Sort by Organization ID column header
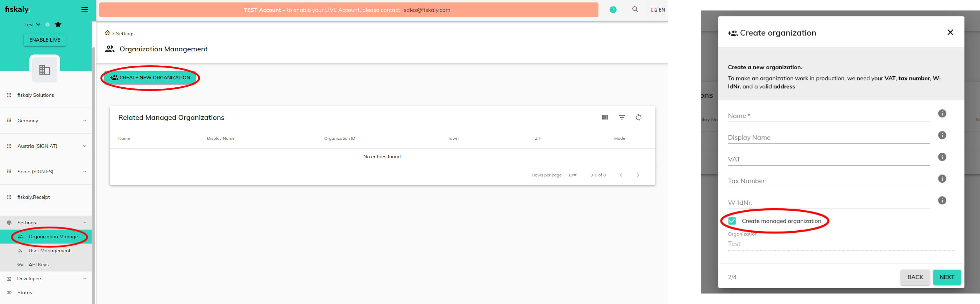Screen dimensions: 980x304 pyautogui.click(x=339, y=138)
